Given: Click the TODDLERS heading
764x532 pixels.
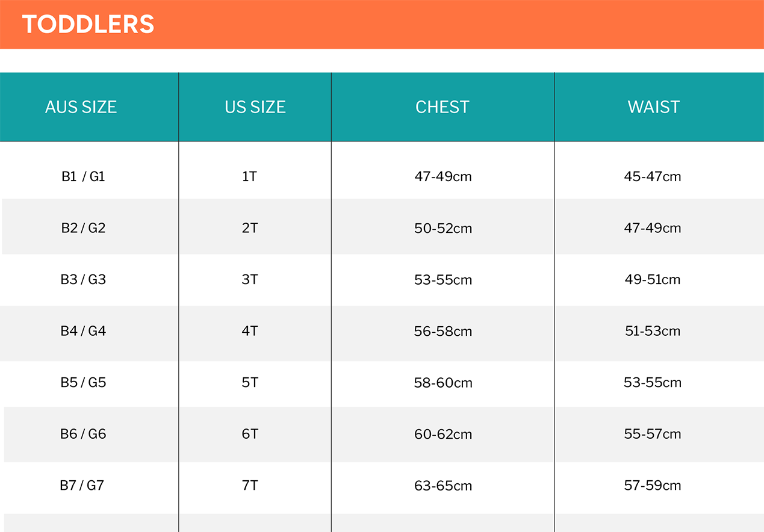Looking at the screenshot, I should tap(89, 25).
